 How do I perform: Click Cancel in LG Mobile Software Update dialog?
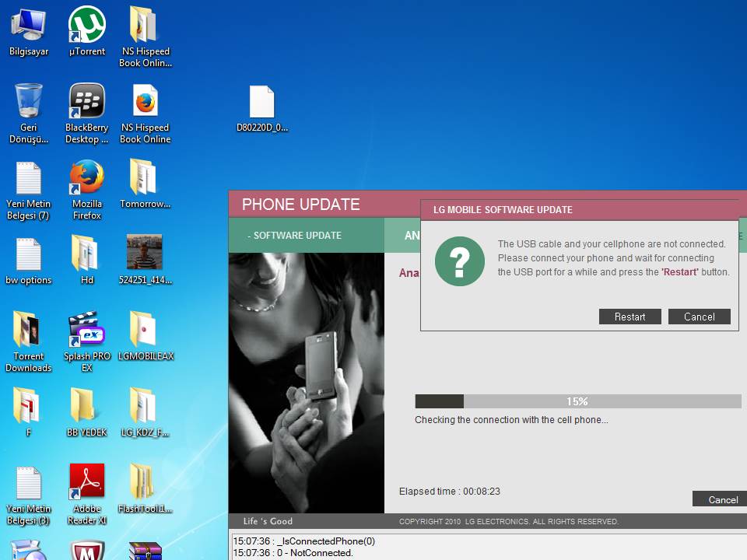[699, 317]
